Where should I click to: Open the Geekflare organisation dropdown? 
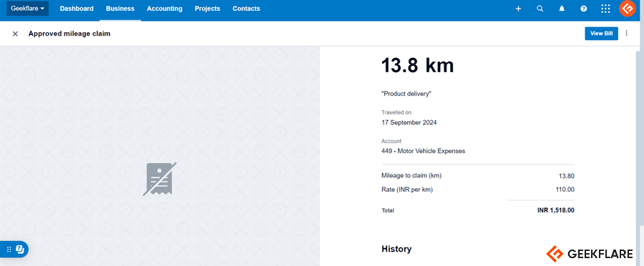pyautogui.click(x=27, y=9)
